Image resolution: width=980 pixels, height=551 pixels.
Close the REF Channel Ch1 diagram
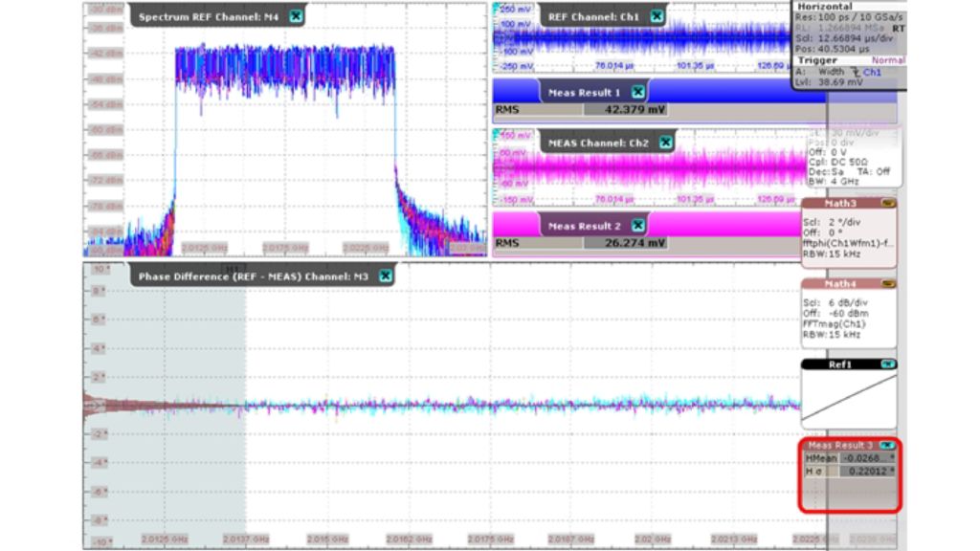click(657, 16)
